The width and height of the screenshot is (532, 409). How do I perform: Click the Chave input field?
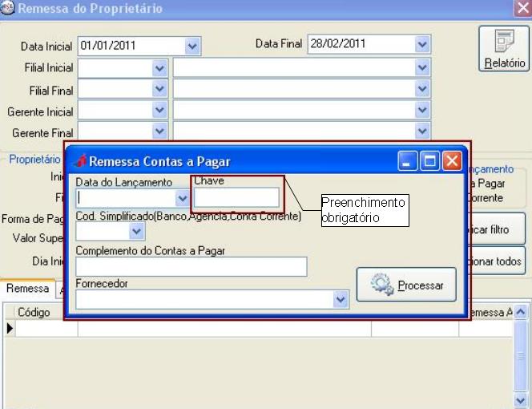click(236, 197)
